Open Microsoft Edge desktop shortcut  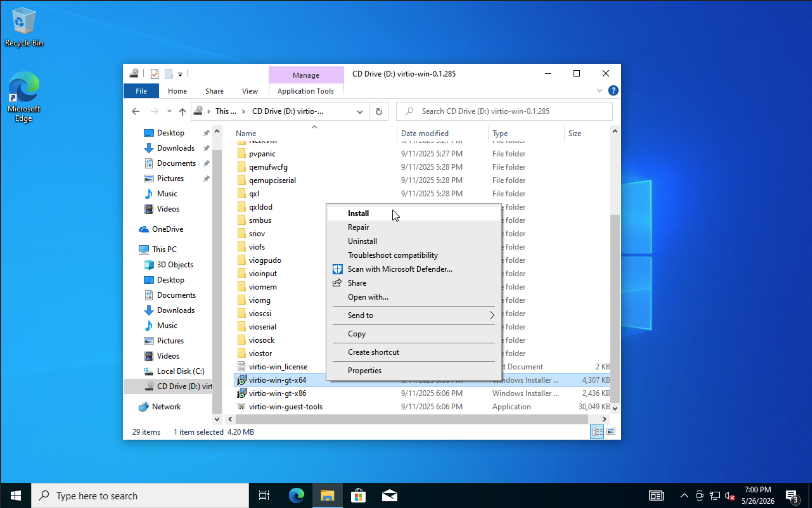23,97
